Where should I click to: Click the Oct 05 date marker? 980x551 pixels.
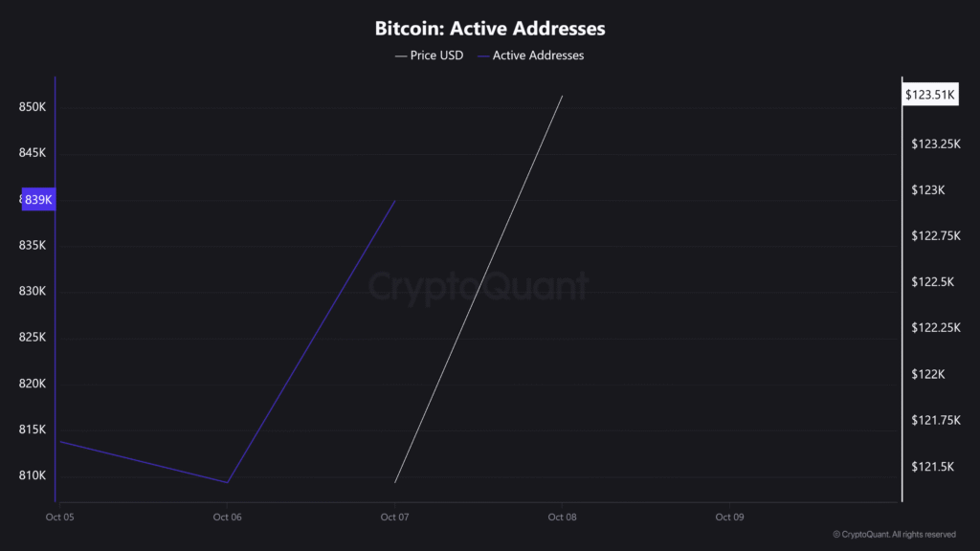(x=60, y=518)
